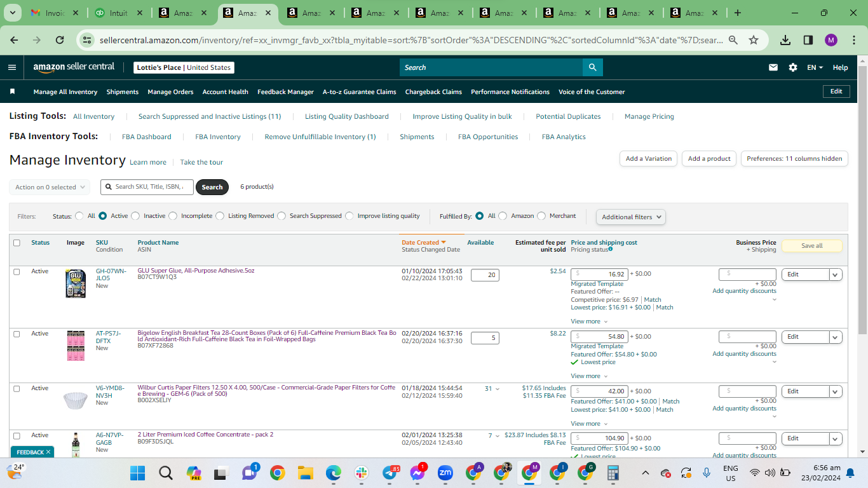
Task: Open the FBA Dashboard link
Action: [x=147, y=137]
